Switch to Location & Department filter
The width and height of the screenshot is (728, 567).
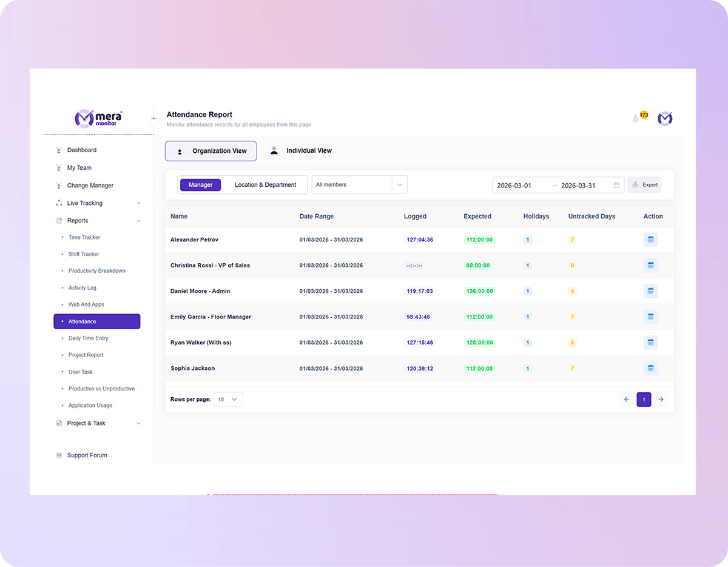coord(266,184)
